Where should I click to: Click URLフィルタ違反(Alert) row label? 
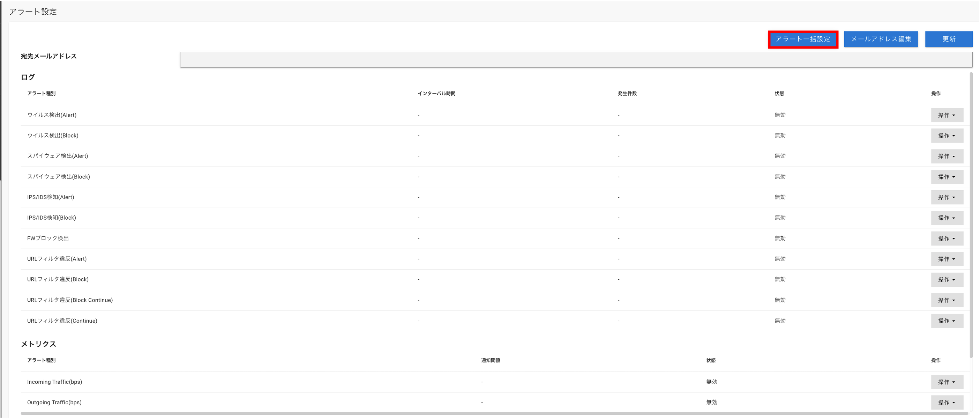(x=57, y=259)
